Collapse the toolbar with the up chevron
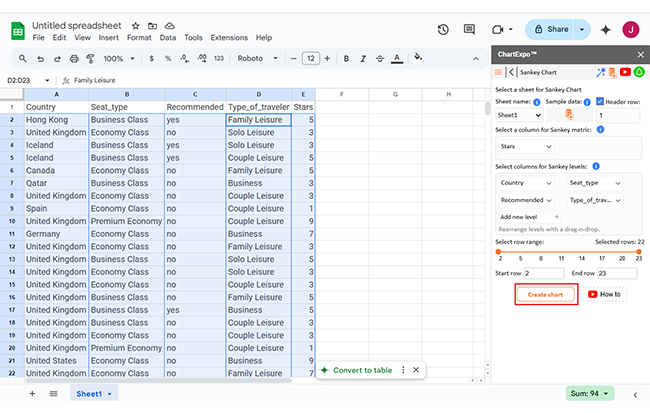Image resolution: width=650 pixels, height=413 pixels. (476, 59)
